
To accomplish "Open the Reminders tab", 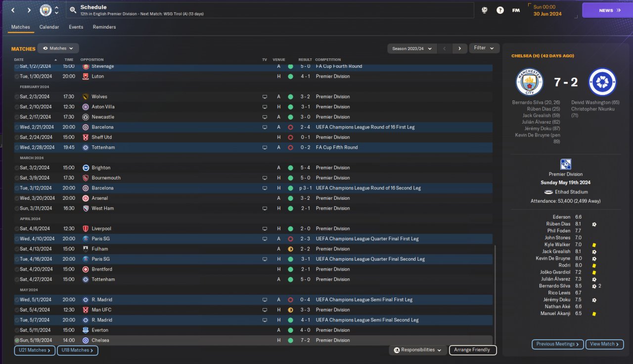I will pos(104,27).
